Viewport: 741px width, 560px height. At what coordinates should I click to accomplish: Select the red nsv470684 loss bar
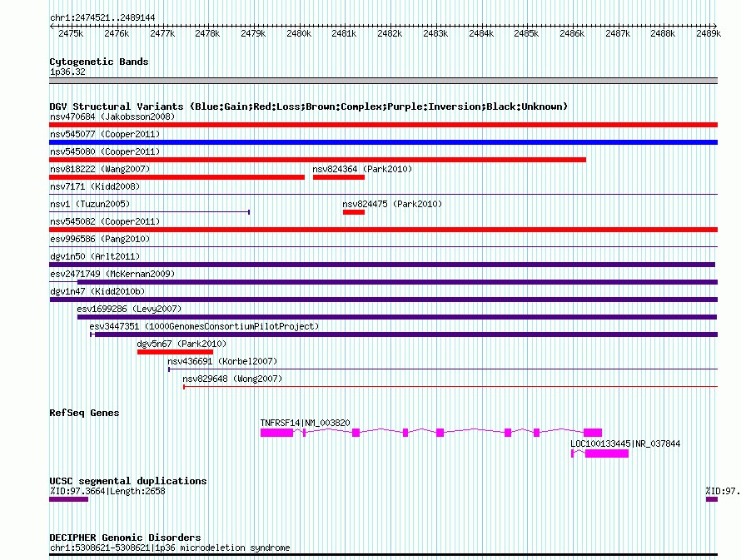tap(383, 125)
